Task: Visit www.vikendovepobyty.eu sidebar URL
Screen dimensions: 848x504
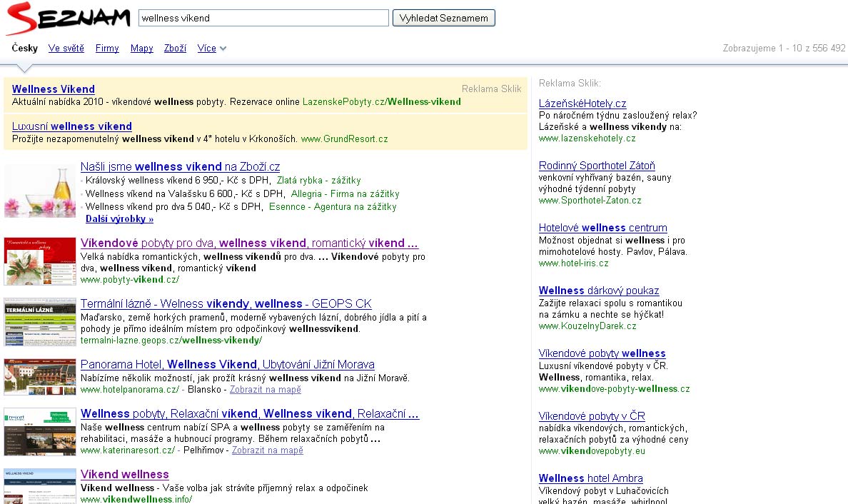Action: [592, 451]
